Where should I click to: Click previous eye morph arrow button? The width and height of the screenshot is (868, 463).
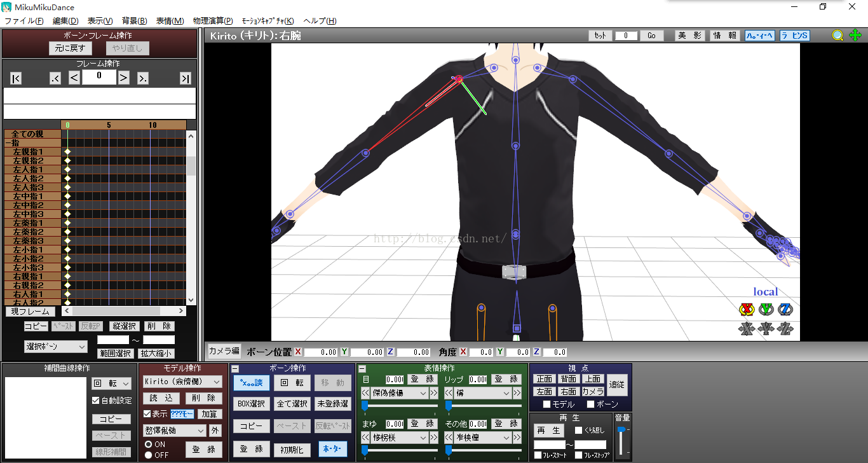tap(365, 393)
